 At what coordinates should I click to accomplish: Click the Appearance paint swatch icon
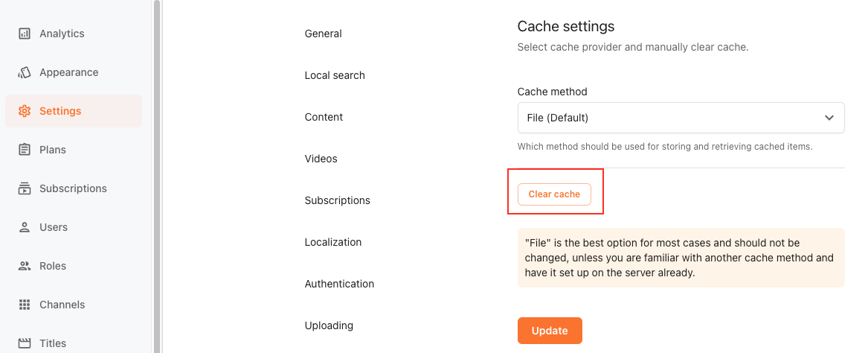pos(25,72)
